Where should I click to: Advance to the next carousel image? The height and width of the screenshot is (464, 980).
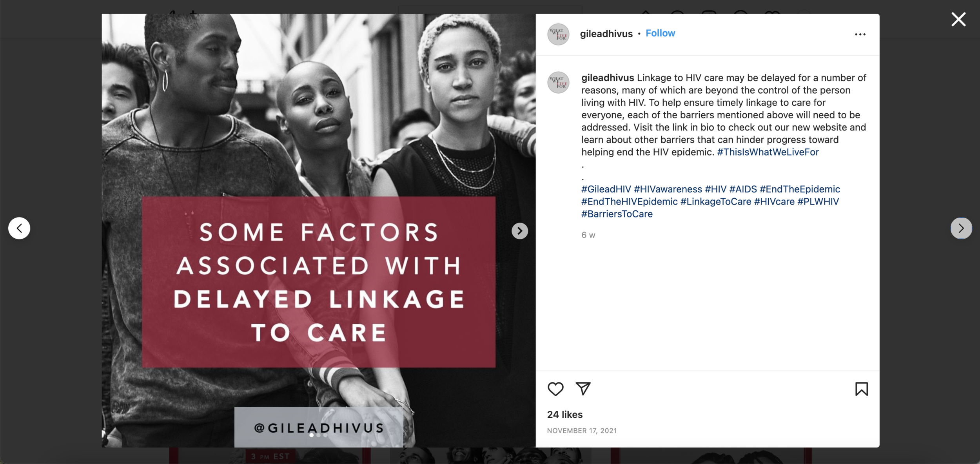coord(519,231)
